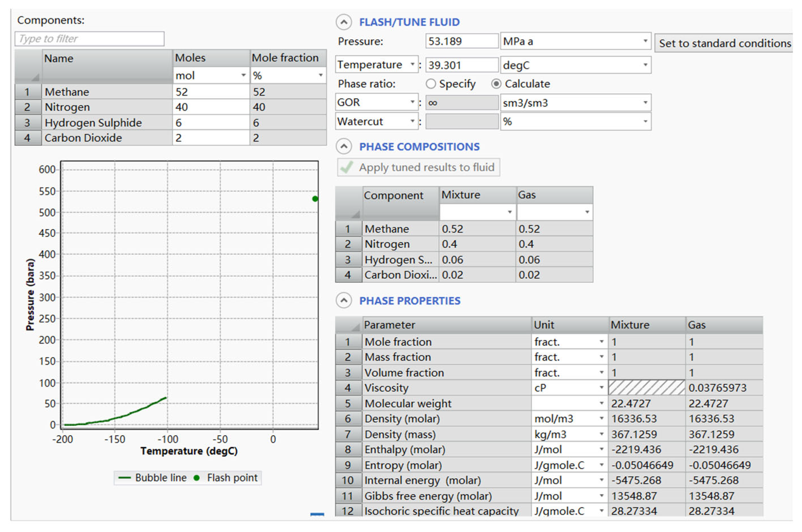Click the Type to filter components field
This screenshot has height=532, width=802.
89,39
